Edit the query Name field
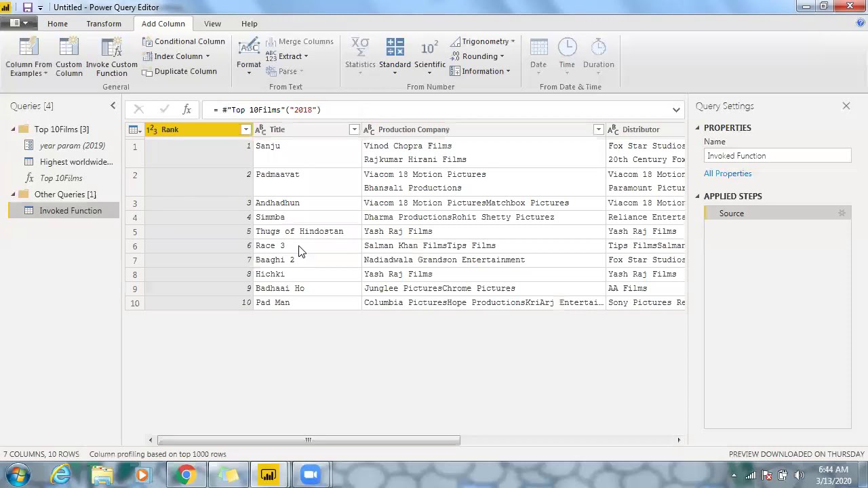This screenshot has height=488, width=868. pos(777,156)
